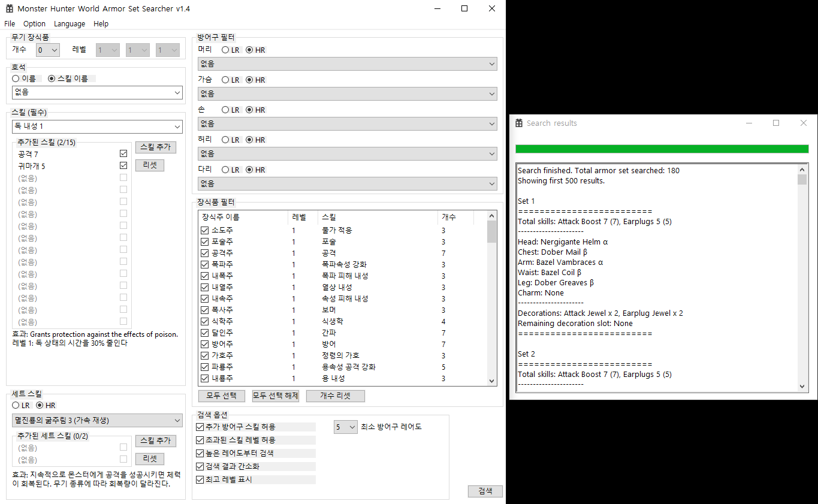Select LR radio button under 세트 스킬
This screenshot has width=818, height=504.
click(x=16, y=406)
